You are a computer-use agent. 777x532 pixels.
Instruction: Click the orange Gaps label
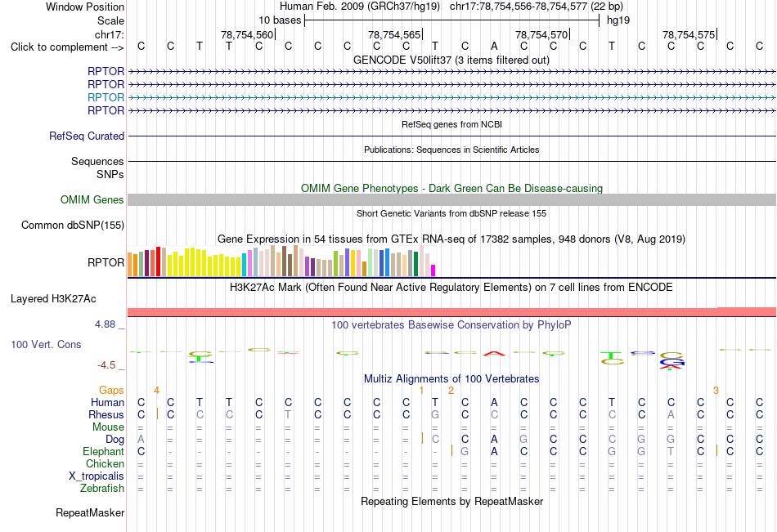[111, 391]
